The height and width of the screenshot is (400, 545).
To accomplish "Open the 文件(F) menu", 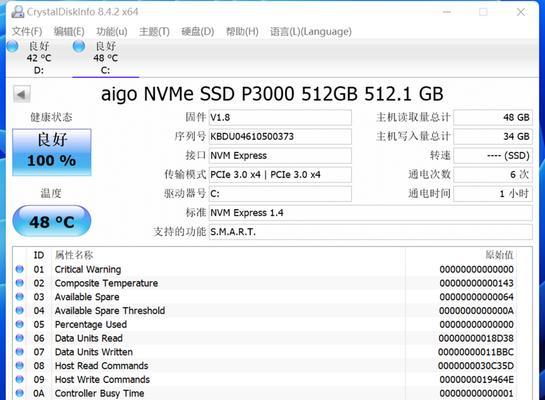I will point(27,32).
